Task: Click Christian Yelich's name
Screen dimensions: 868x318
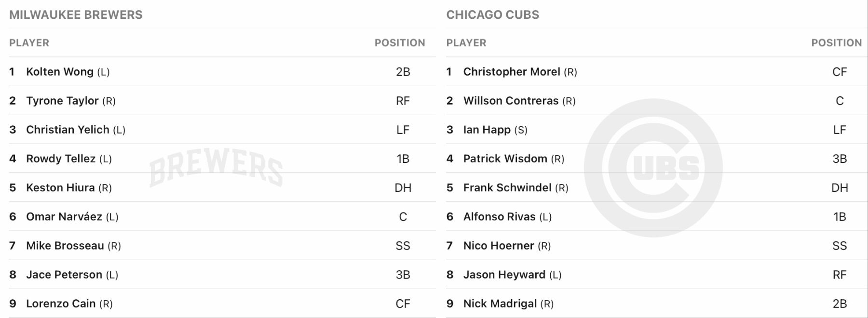Action: pyautogui.click(x=68, y=130)
